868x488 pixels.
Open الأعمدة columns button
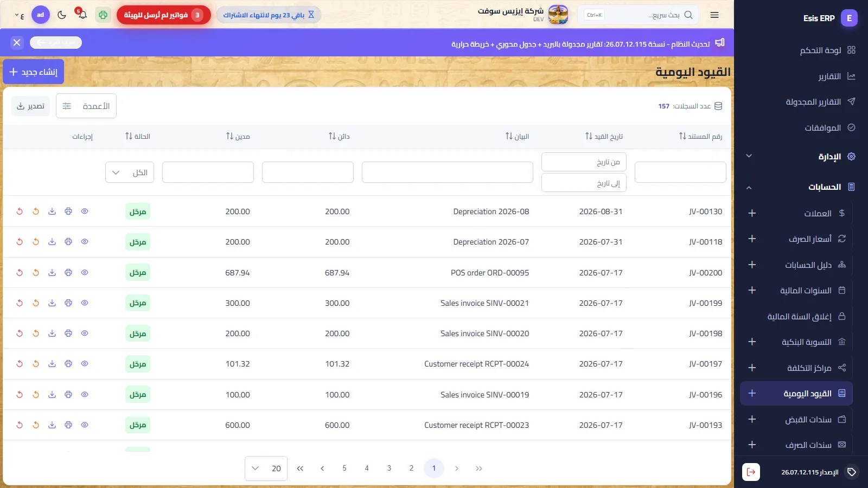coord(86,106)
